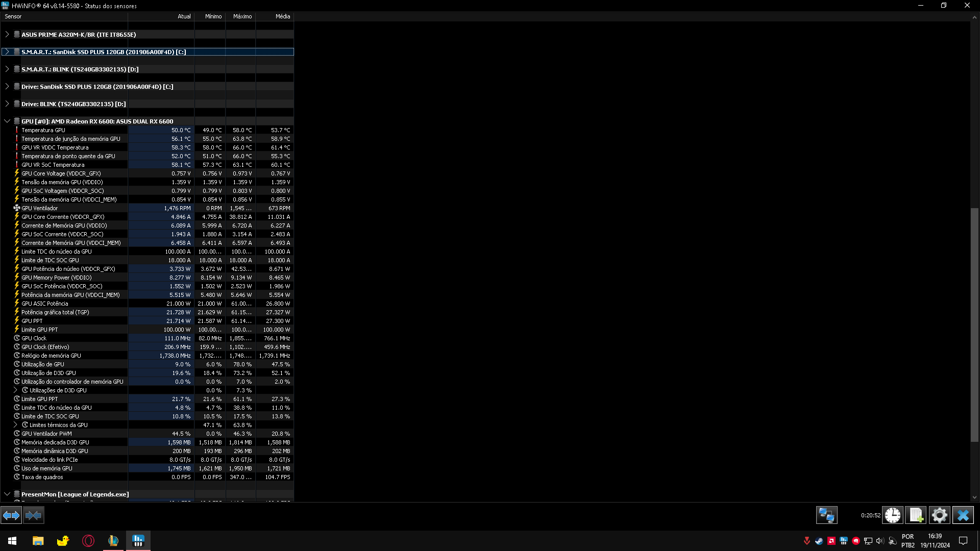Viewport: 980px width, 551px height.
Task: Open the Valorant tray icon
Action: (807, 541)
